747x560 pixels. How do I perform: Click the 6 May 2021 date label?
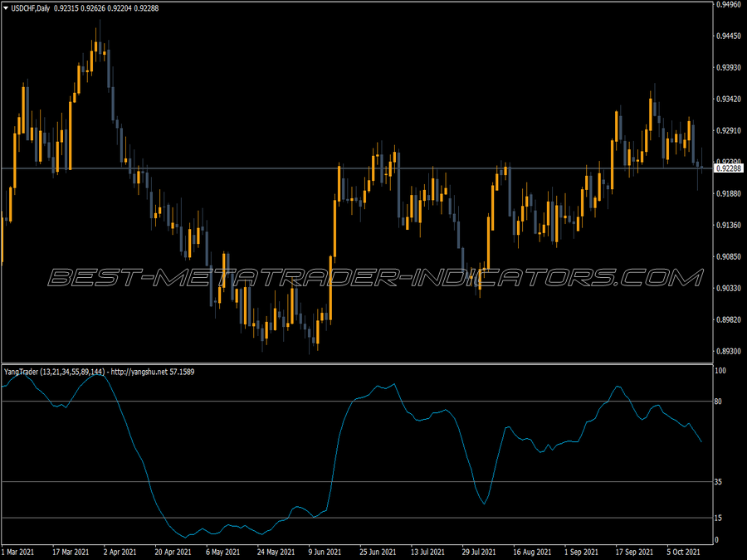[223, 553]
